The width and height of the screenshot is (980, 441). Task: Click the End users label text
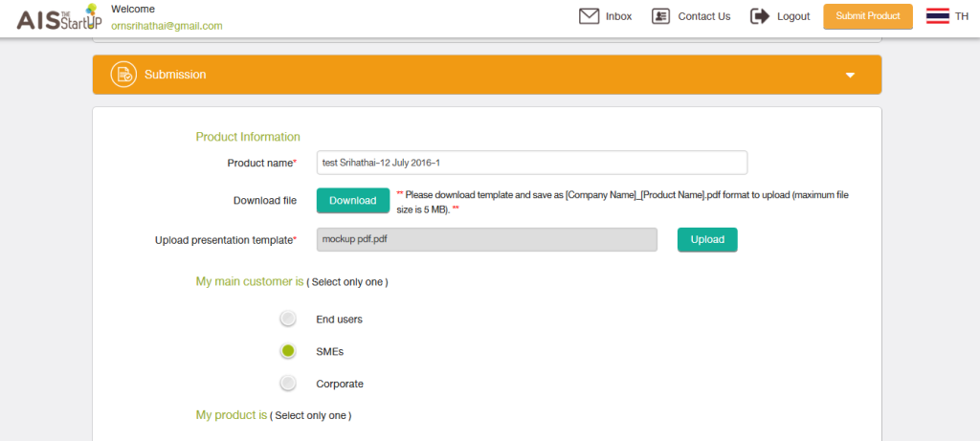340,320
